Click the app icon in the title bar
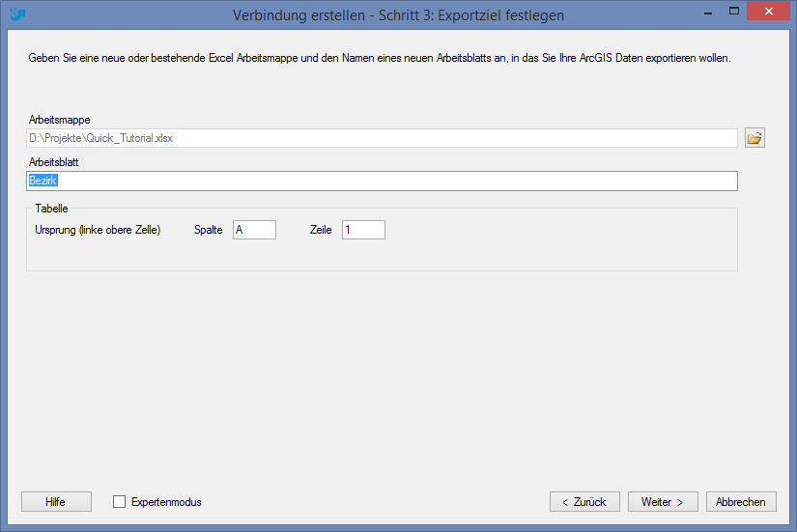Image resolution: width=797 pixels, height=532 pixels. [17, 14]
